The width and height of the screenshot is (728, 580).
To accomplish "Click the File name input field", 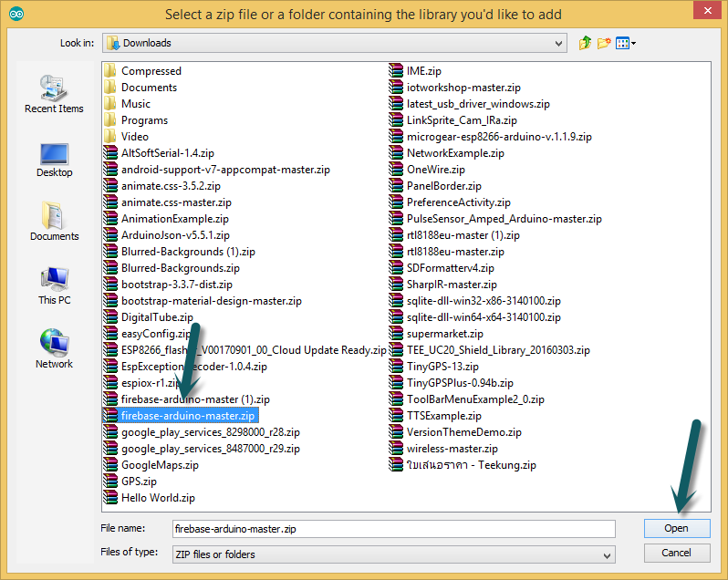I will [x=394, y=529].
